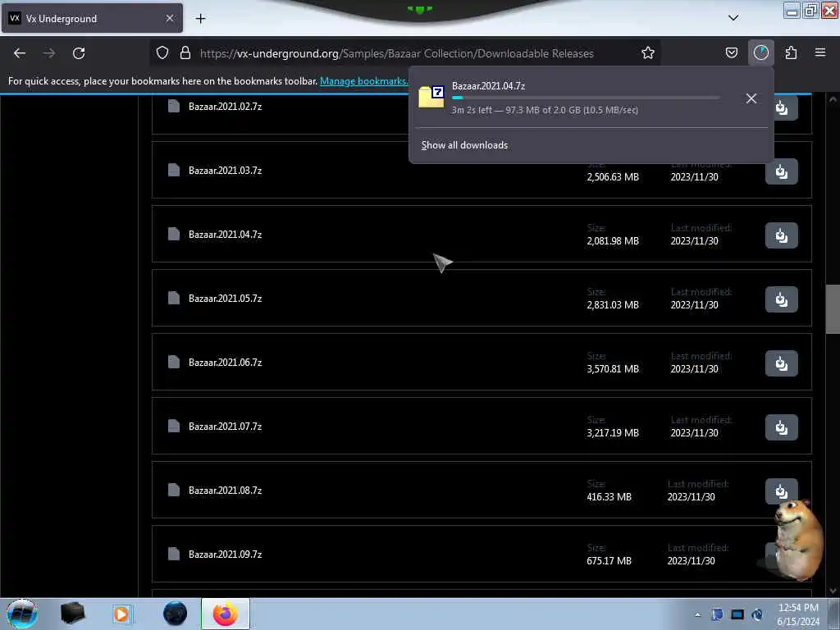Screen dimensions: 840x630
Task: Open a new browser tab
Action: [x=200, y=19]
